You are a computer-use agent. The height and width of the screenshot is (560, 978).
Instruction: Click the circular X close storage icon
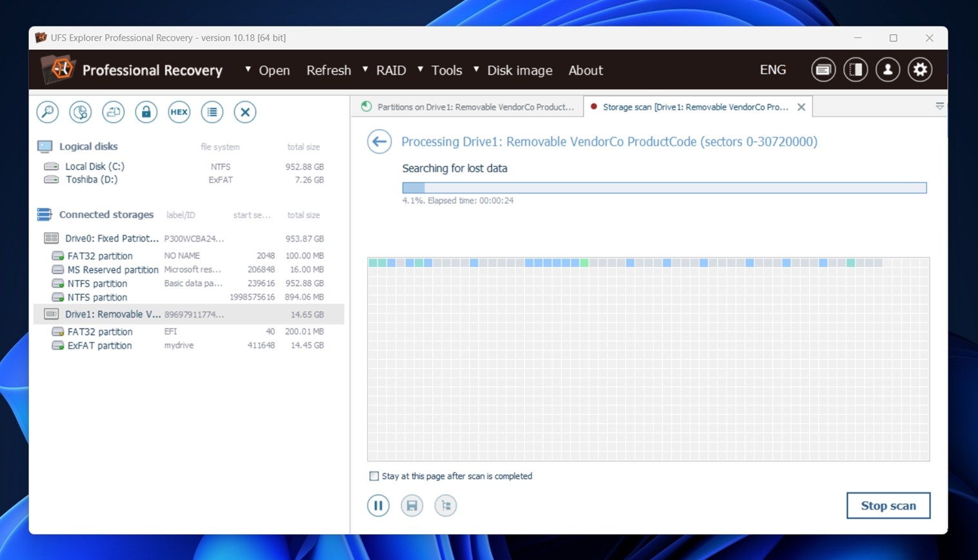[x=245, y=112]
